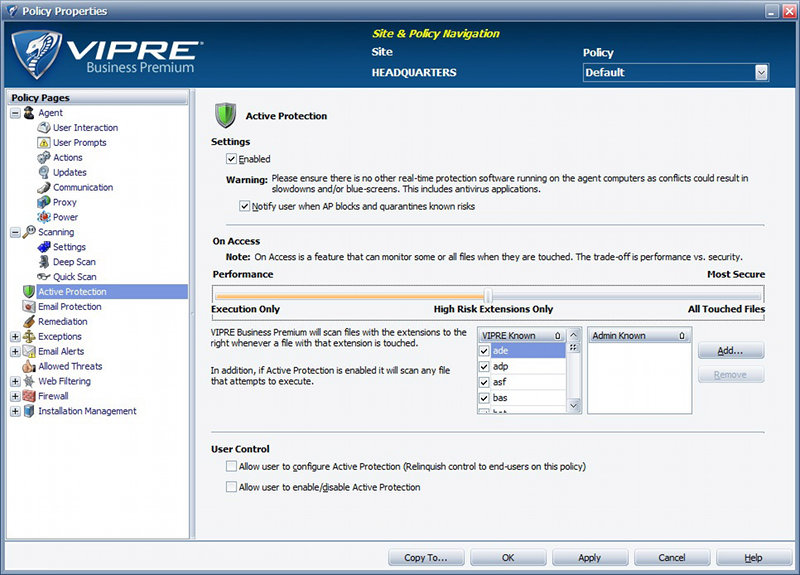Expand the Email Alerts tree node
Screen dimensions: 800x575
15,351
